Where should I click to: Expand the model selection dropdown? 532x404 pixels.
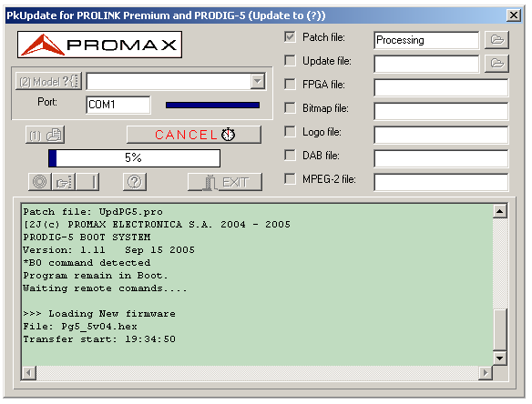point(258,81)
